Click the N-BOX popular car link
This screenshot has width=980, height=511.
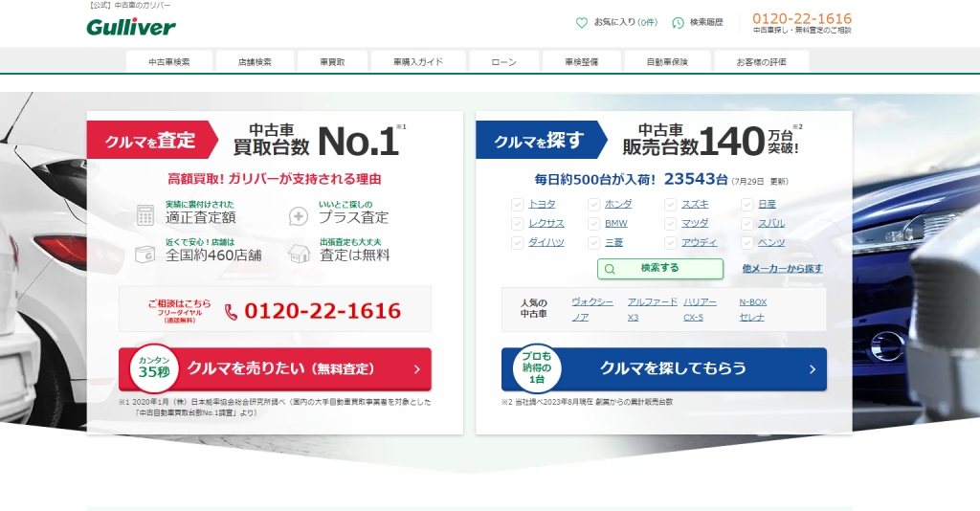coord(753,301)
